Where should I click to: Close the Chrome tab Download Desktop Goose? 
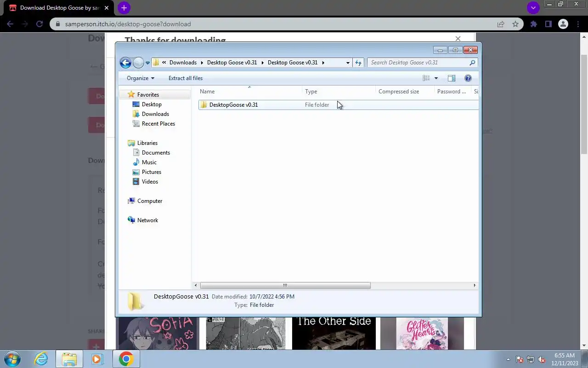107,8
